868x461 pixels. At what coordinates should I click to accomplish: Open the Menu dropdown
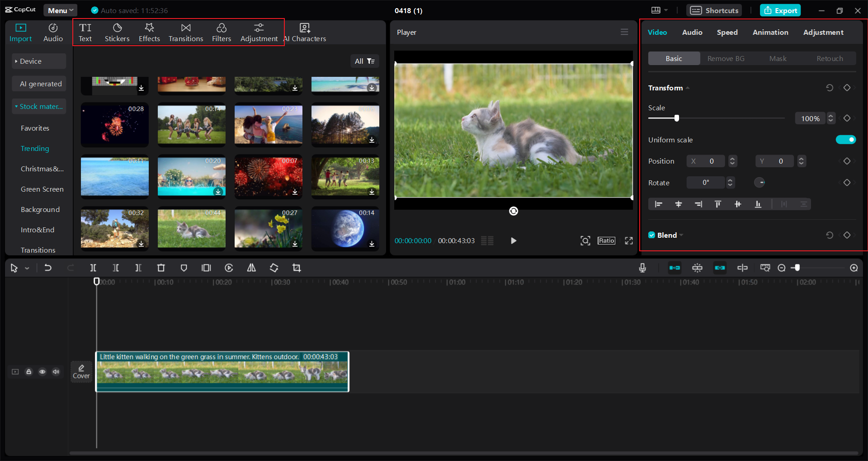[61, 10]
